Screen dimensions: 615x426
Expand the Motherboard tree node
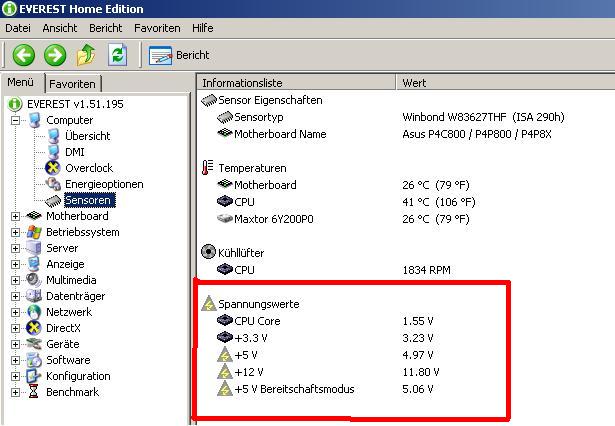click(15, 216)
